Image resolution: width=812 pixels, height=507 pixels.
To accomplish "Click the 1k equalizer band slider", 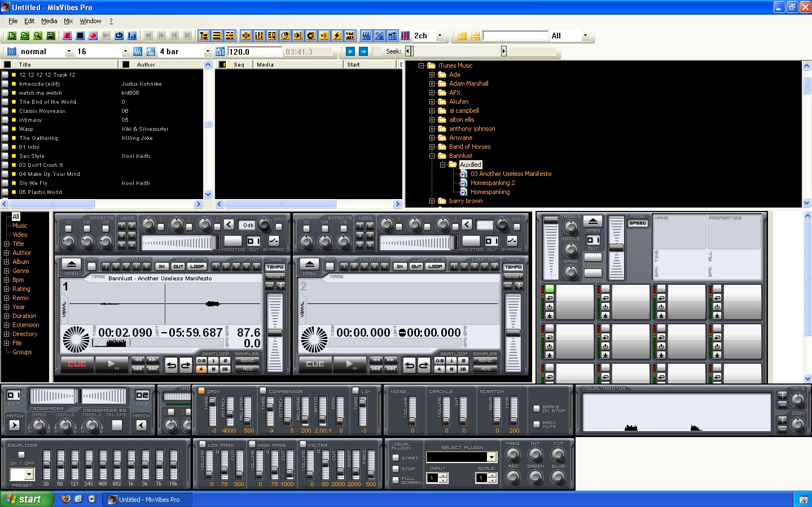I will pyautogui.click(x=131, y=464).
